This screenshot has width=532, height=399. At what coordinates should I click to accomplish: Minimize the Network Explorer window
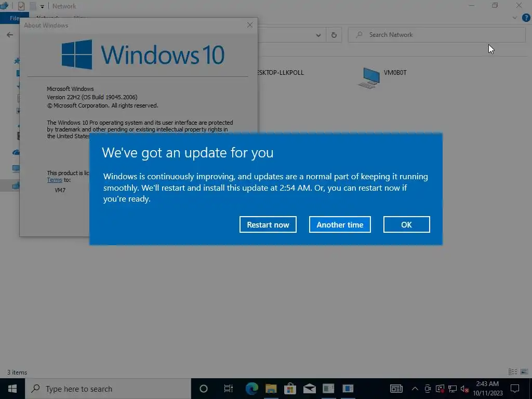click(472, 5)
